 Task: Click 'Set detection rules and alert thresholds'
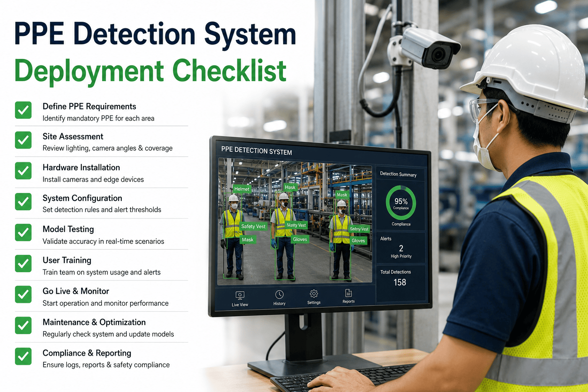pyautogui.click(x=102, y=210)
